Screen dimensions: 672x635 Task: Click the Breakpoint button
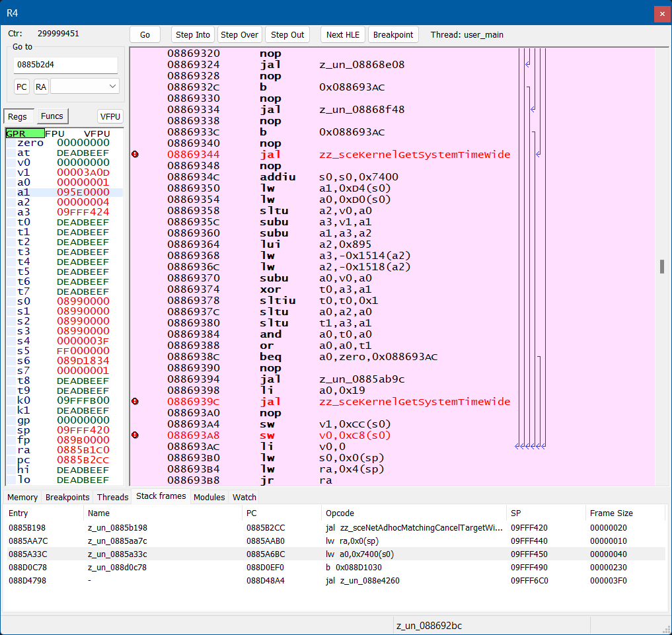(x=393, y=35)
